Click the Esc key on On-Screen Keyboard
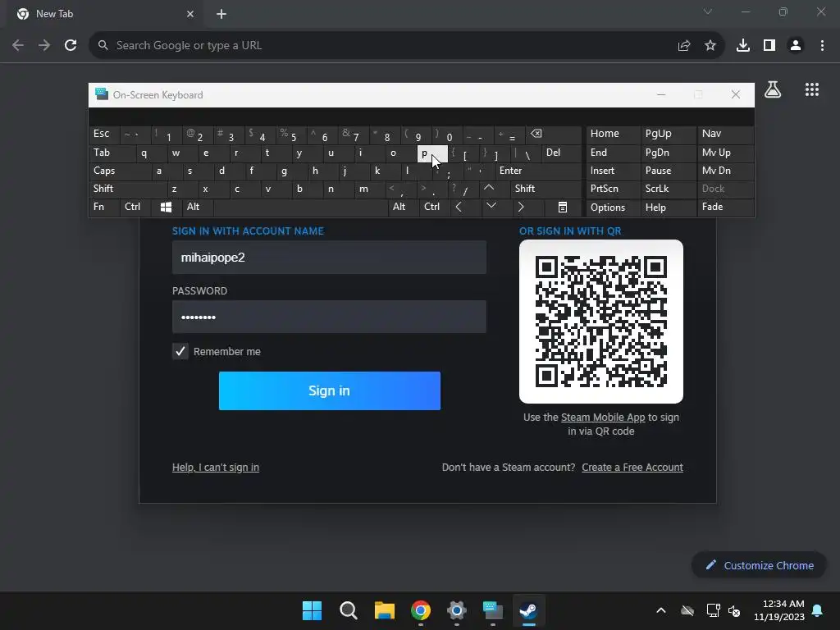The image size is (840, 630). click(104, 134)
